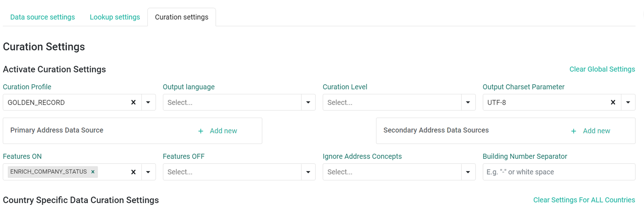Viewport: 644px width, 208px height.
Task: Open the Features OFF dropdown
Action: coord(239,172)
